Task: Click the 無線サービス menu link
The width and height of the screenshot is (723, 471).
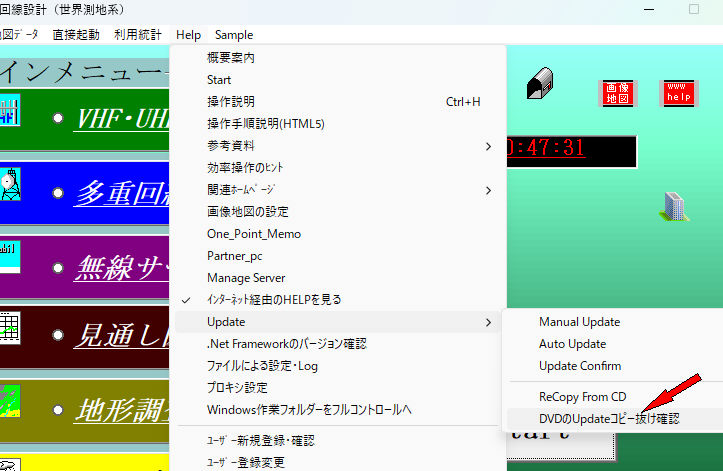Action: click(120, 266)
